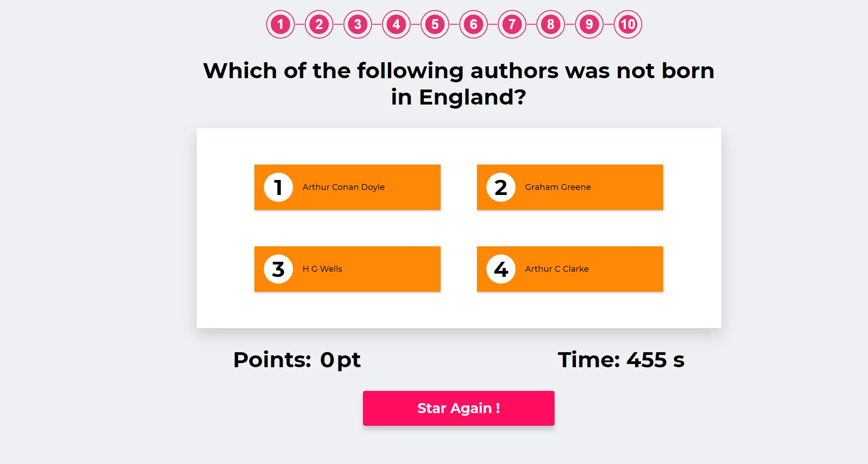868x464 pixels.
Task: Click the white number 2 answer badge
Action: pos(501,187)
